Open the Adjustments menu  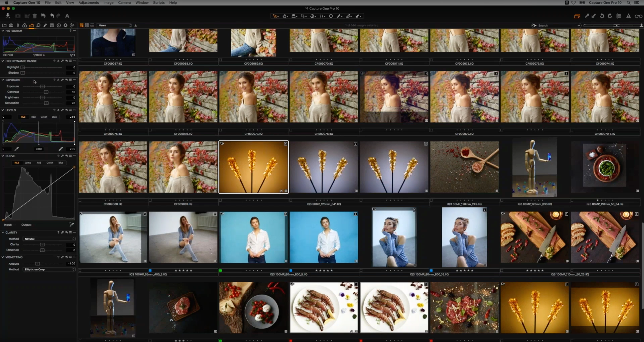(88, 3)
